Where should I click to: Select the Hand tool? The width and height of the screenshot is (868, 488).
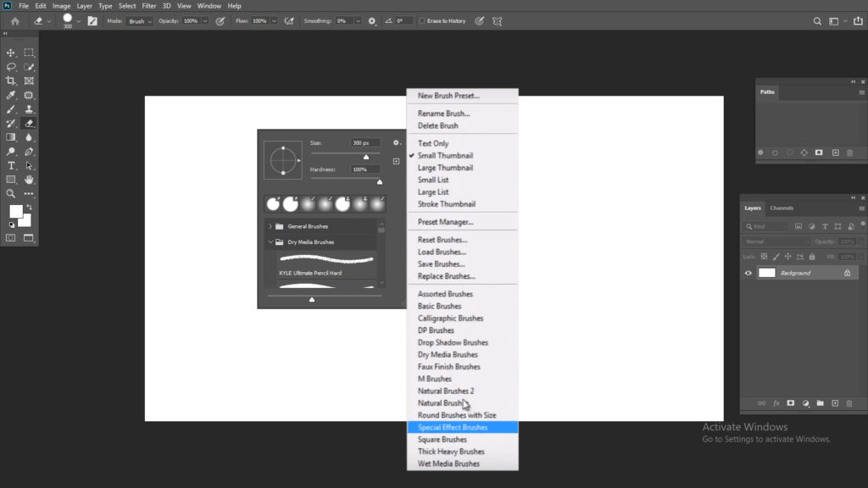(x=29, y=180)
